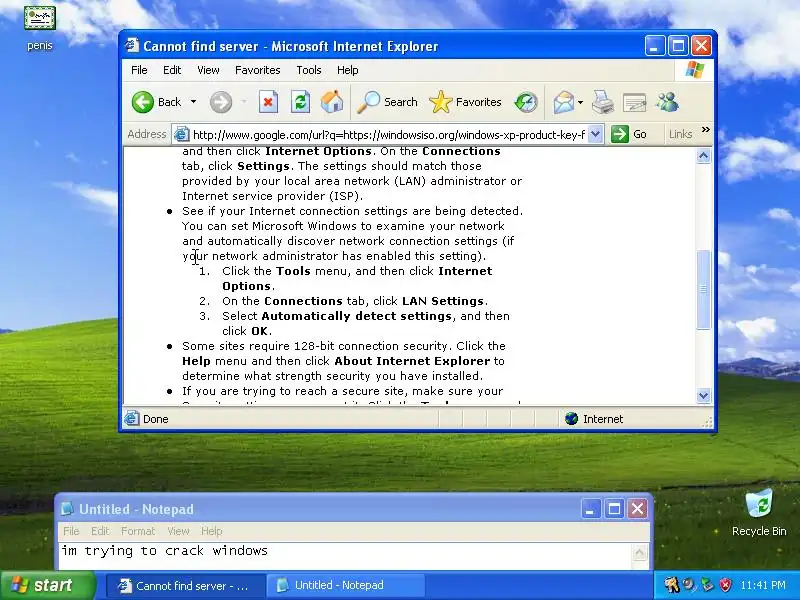Screen dimensions: 800x600
Task: Click the 11:41 PM taskbar clock
Action: pos(763,585)
